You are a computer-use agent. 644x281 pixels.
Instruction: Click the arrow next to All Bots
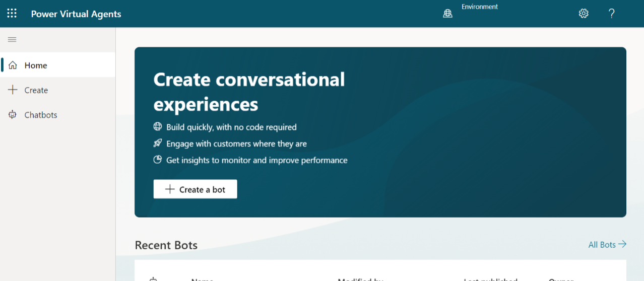(622, 244)
